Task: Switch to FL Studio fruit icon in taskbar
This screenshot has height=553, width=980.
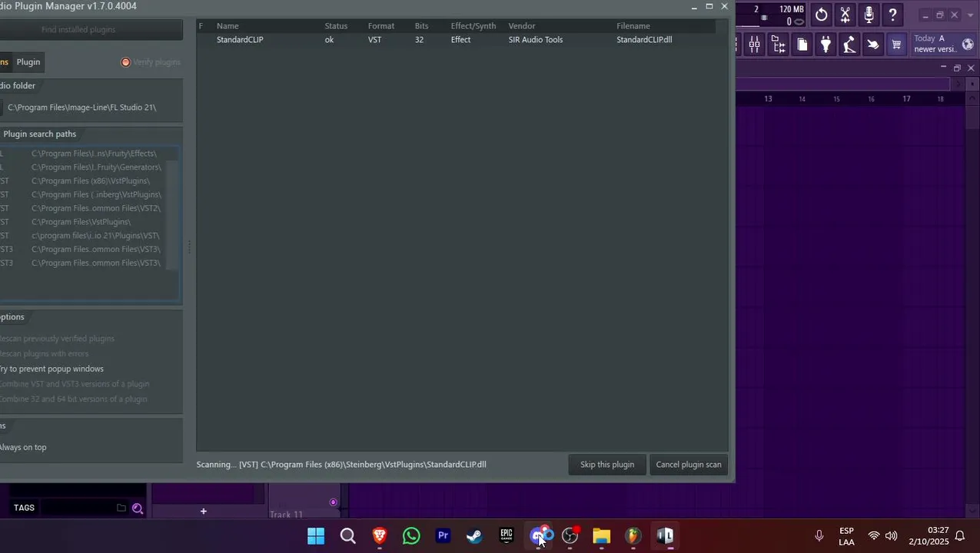Action: pos(633,535)
